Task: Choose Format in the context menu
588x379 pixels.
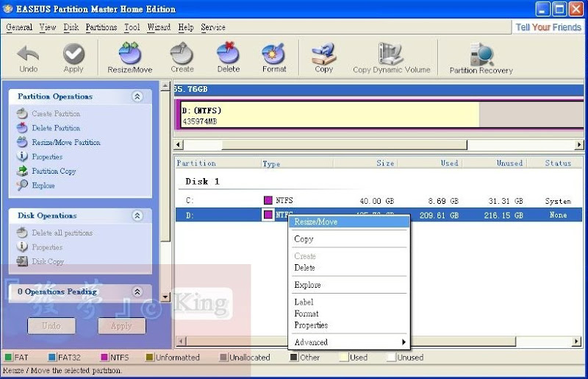Action: 349,314
